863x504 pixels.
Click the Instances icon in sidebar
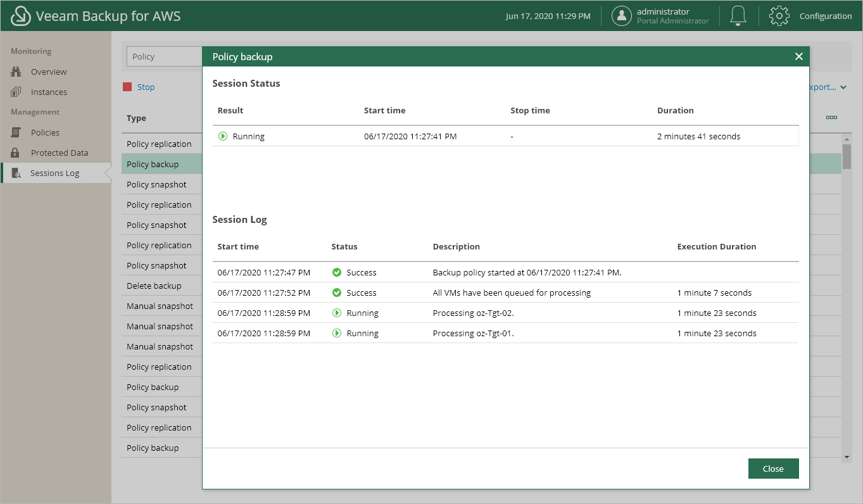point(16,92)
